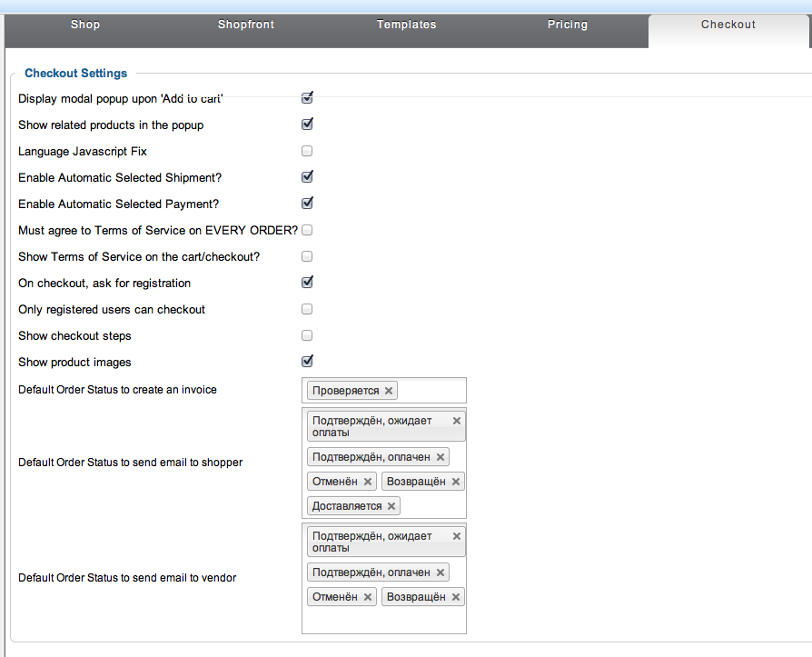Remove Возвращён tag in shopper email statuses
Viewport: 812px width, 657px height.
[x=456, y=482]
